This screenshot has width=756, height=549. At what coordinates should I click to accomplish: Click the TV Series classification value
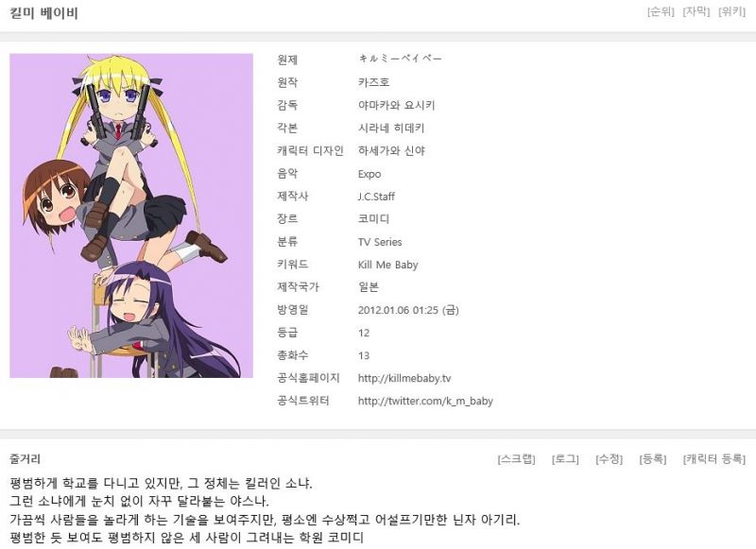380,242
